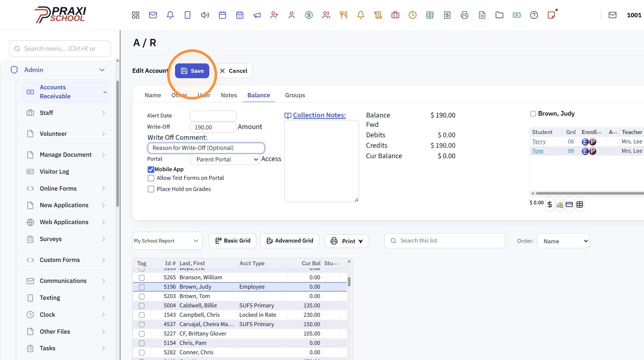Focus the Search menu box
The height and width of the screenshot is (360, 644).
coord(60,49)
